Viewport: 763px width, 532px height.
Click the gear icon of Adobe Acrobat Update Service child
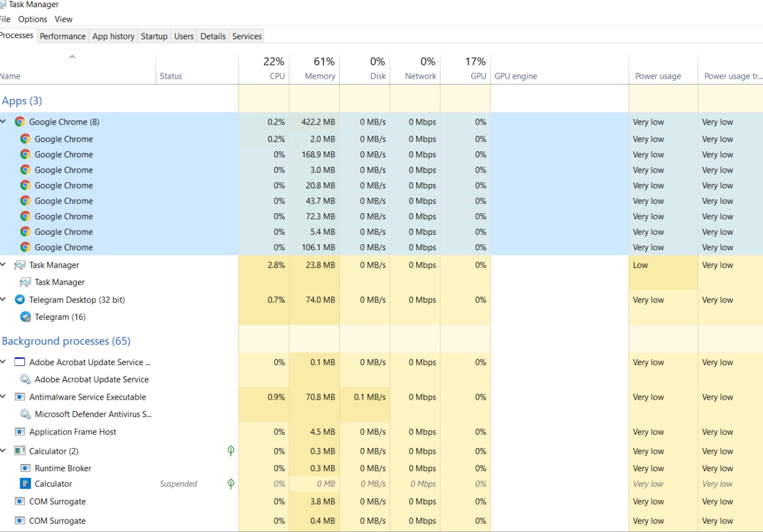25,379
